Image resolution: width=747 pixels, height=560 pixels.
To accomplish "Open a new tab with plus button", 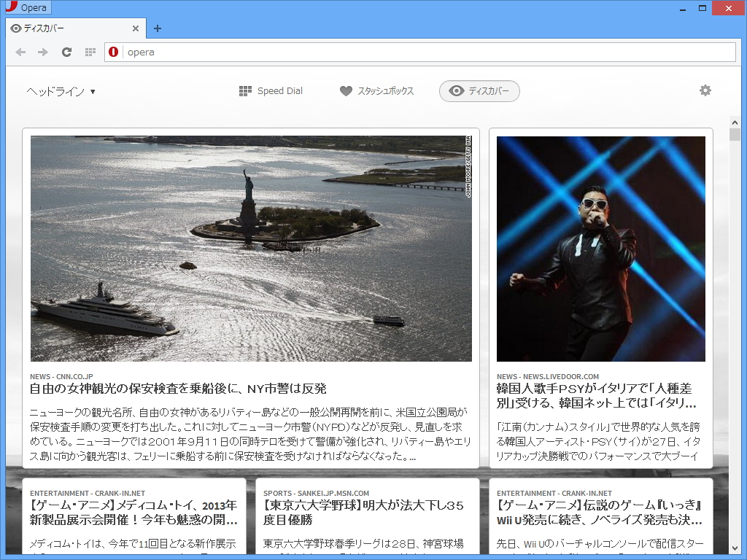I will (158, 28).
